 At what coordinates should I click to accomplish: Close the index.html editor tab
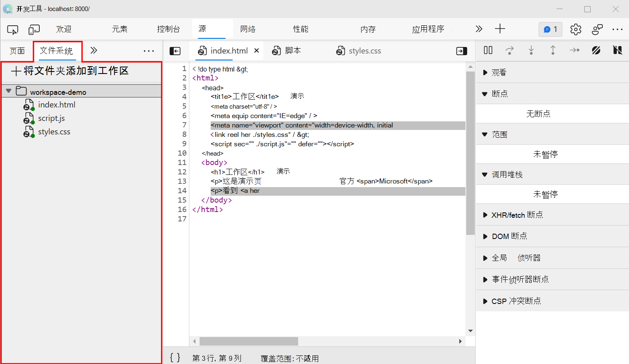point(256,51)
